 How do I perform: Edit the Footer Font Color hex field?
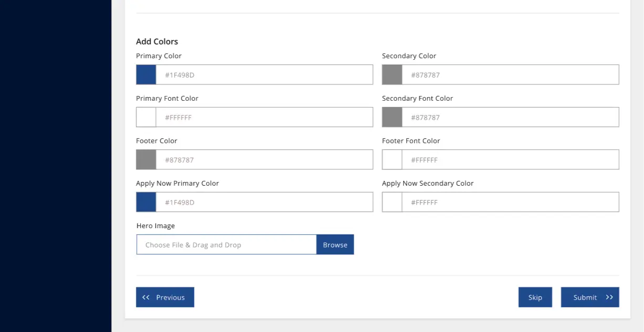point(511,159)
